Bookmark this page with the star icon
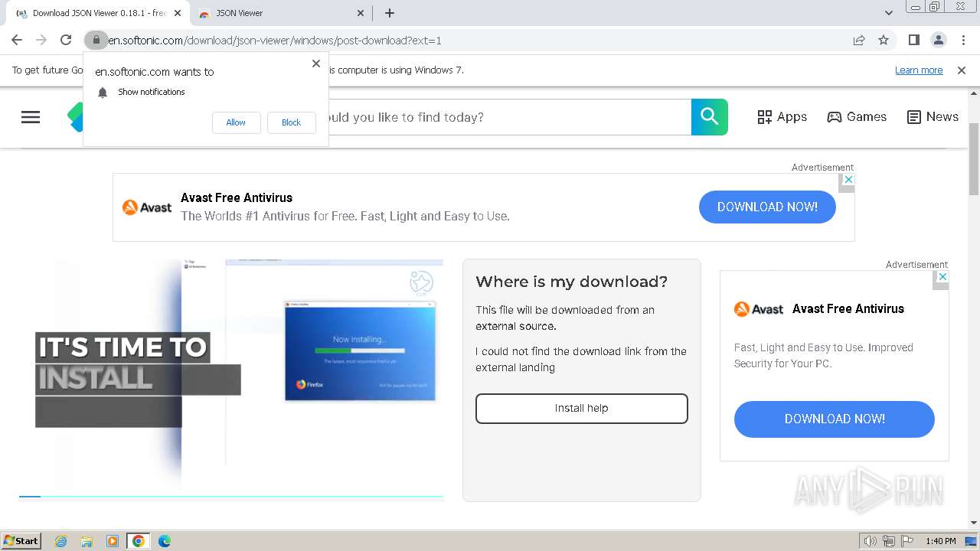980x551 pixels. (884, 40)
